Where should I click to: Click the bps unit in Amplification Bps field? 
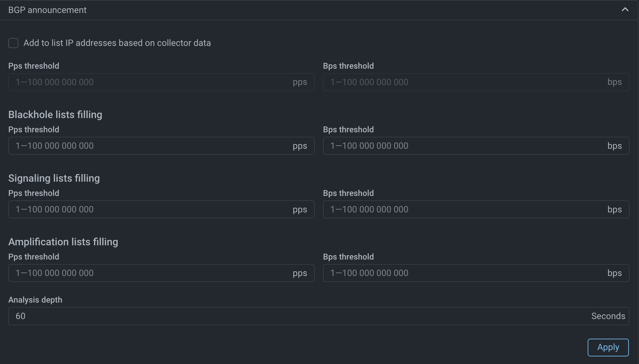[614, 273]
